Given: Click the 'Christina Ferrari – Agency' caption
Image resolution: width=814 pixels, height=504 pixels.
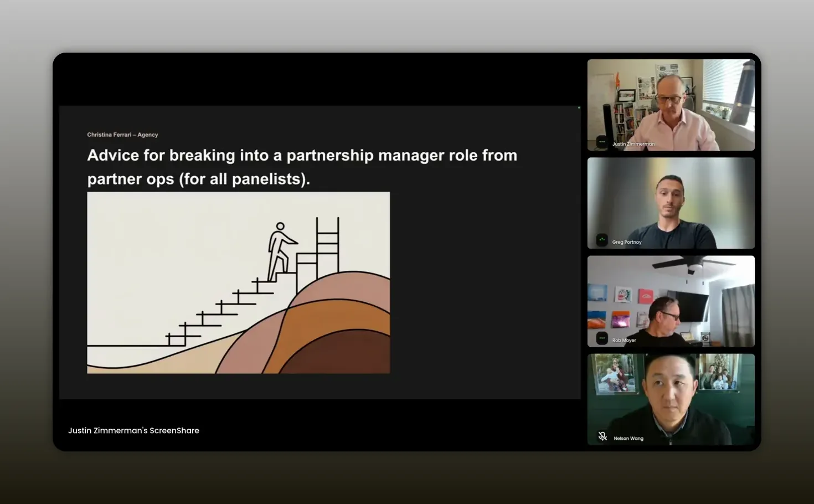Looking at the screenshot, I should 122,135.
